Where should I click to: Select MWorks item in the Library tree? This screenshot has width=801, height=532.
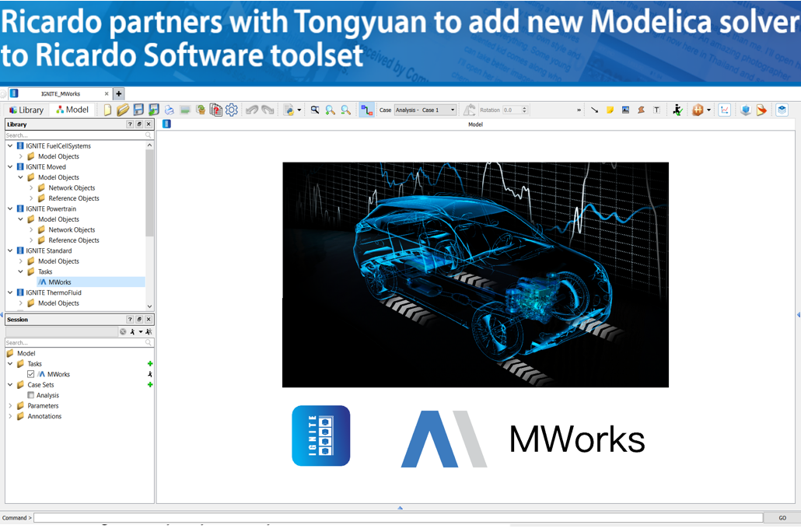[60, 282]
